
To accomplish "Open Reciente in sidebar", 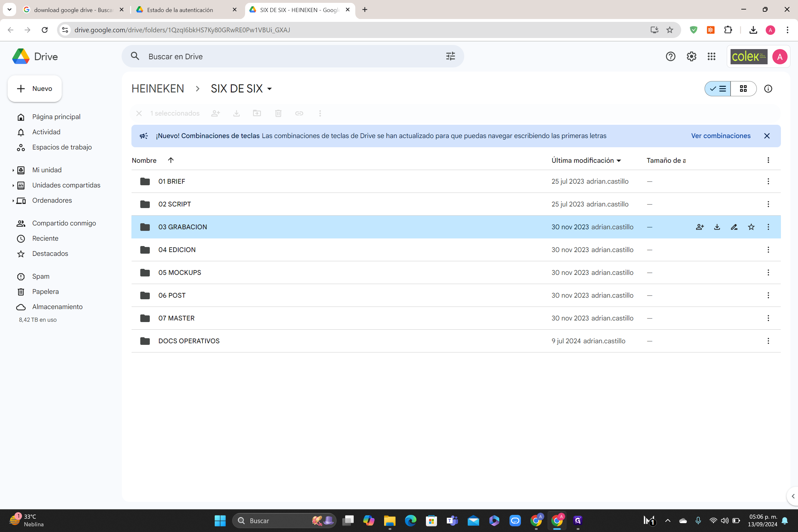I will [45, 238].
